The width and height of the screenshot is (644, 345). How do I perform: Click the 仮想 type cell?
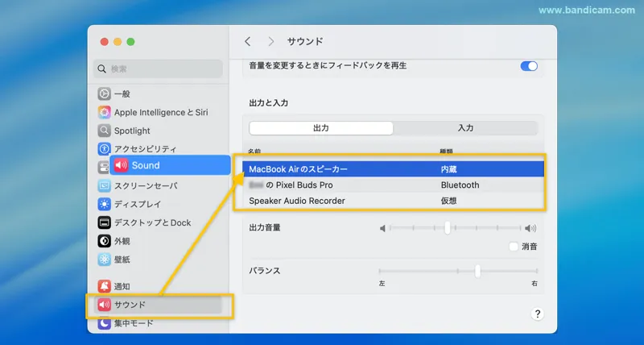pyautogui.click(x=449, y=201)
